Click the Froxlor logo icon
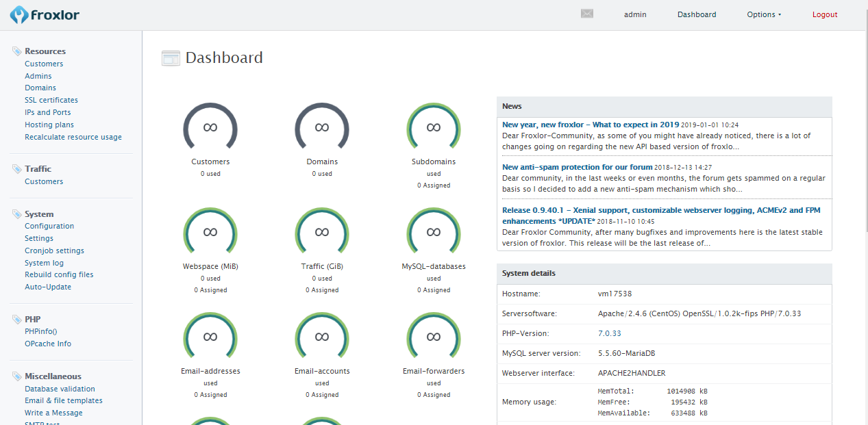The width and height of the screenshot is (868, 425). pos(17,14)
